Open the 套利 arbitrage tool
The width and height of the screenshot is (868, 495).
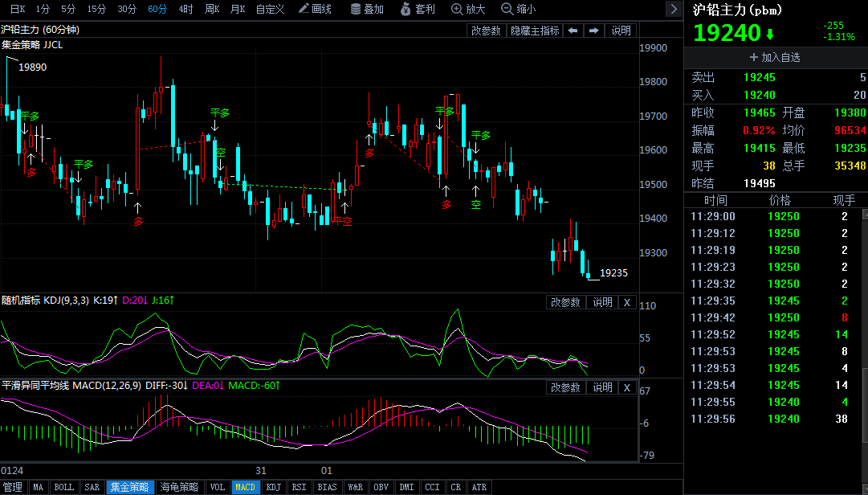[x=418, y=9]
